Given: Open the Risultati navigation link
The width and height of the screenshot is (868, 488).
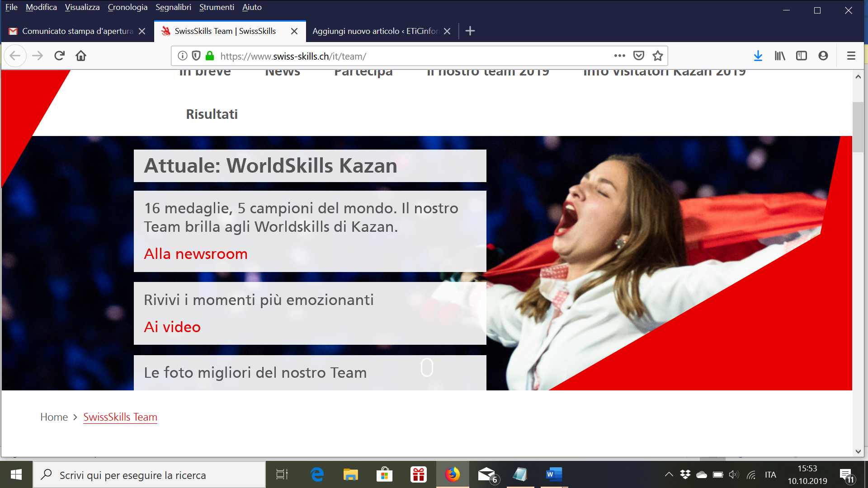Looking at the screenshot, I should pos(212,114).
